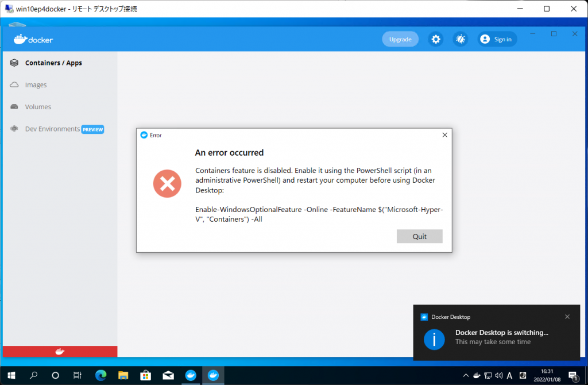Open the Windows Start menu
The width and height of the screenshot is (588, 385).
(11, 375)
